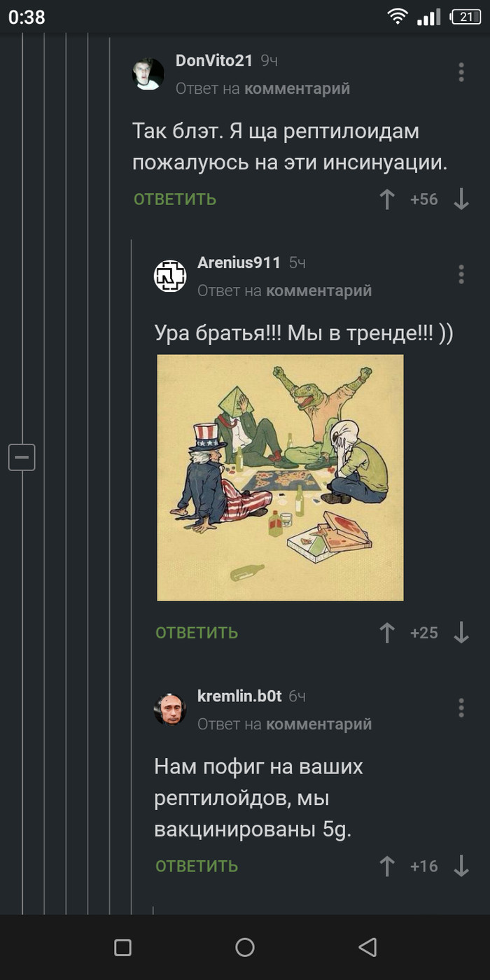
Task: Upvote DonVito21's comment
Action: pos(386,199)
